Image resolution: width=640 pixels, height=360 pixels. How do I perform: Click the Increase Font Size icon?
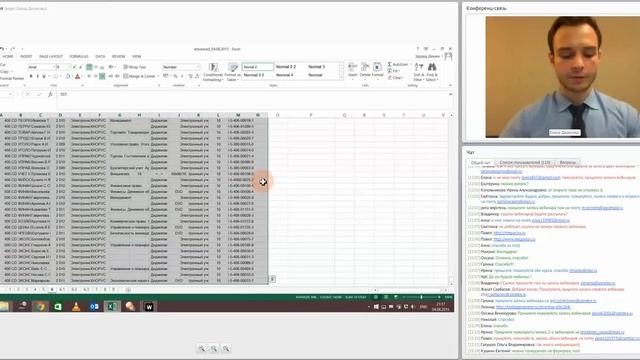(x=74, y=67)
